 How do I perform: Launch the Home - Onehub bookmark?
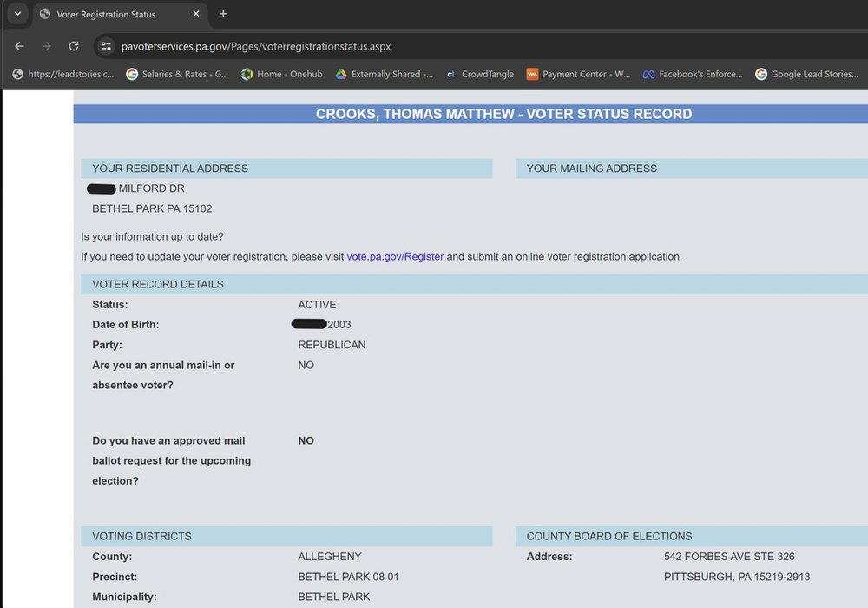[281, 74]
